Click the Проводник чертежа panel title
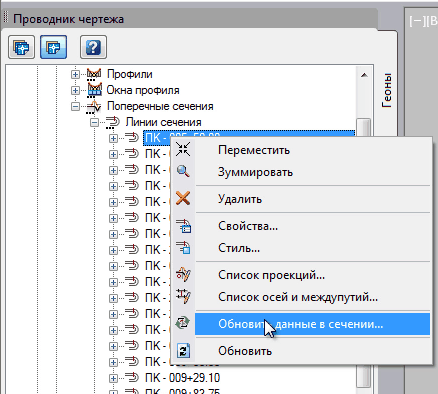Image resolution: width=438 pixels, height=394 pixels. [68, 19]
